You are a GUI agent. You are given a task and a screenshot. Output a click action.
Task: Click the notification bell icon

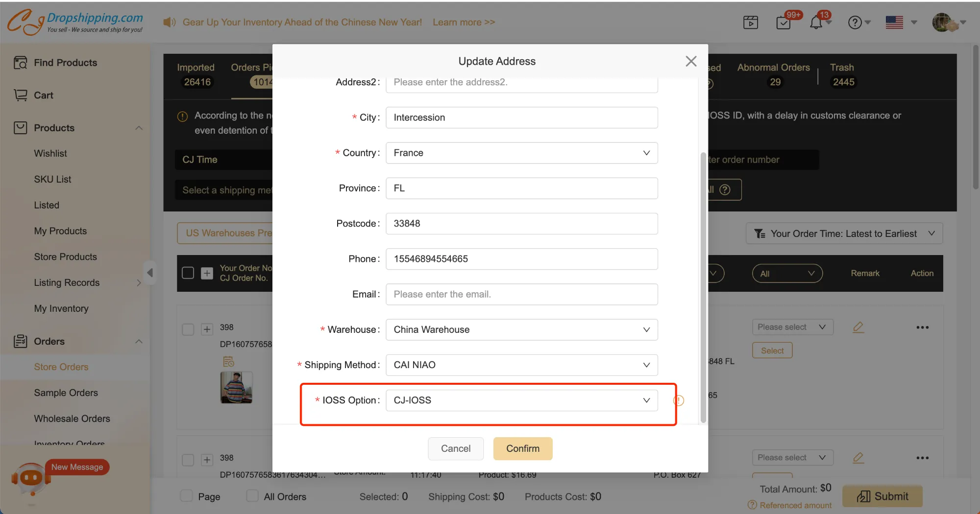click(x=816, y=23)
